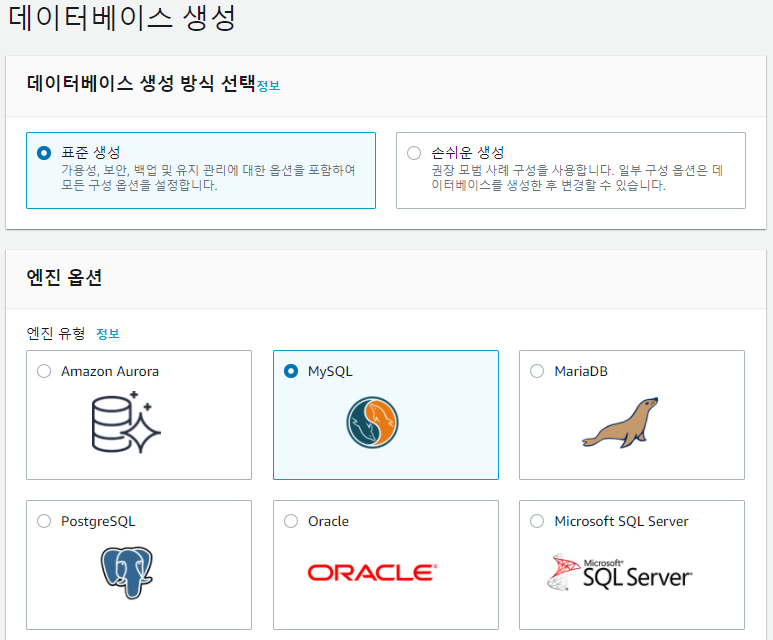Click the PostgreSQL elephant logo
Viewport: 773px width, 640px height.
tap(127, 572)
